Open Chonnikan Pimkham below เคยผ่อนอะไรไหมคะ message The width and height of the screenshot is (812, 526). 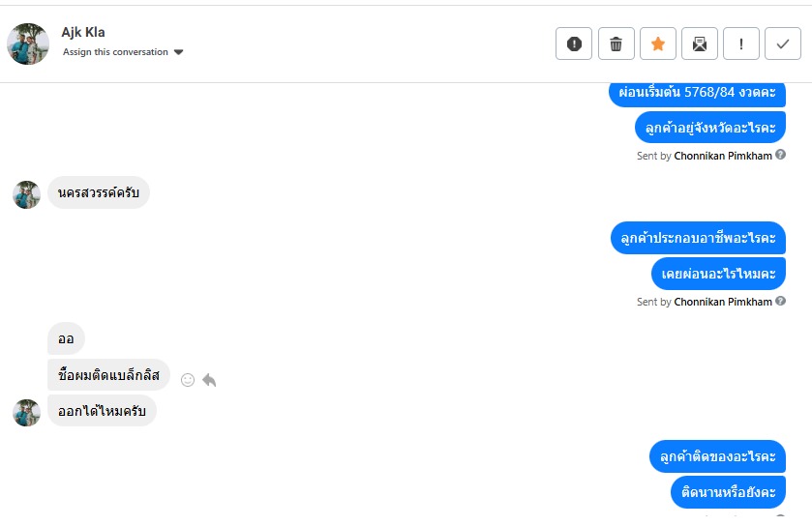click(x=722, y=302)
